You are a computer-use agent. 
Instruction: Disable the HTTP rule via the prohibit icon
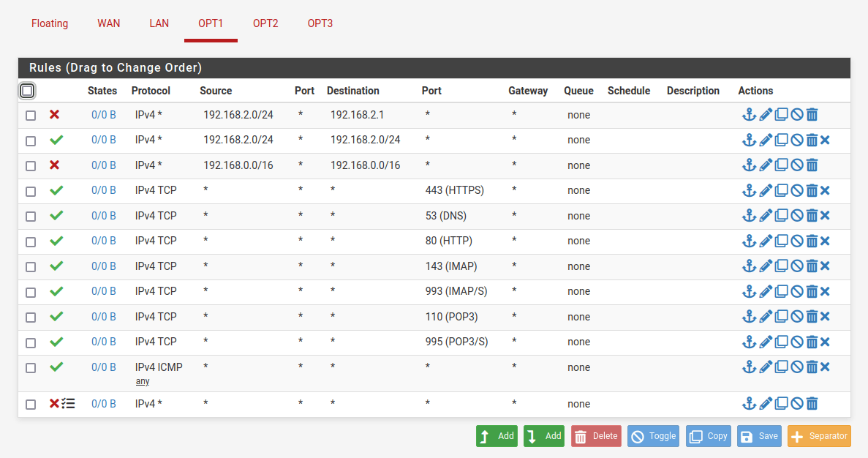click(x=796, y=240)
